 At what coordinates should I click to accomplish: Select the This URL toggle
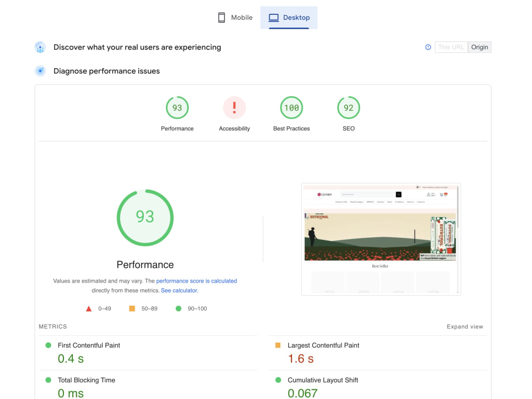pos(451,47)
